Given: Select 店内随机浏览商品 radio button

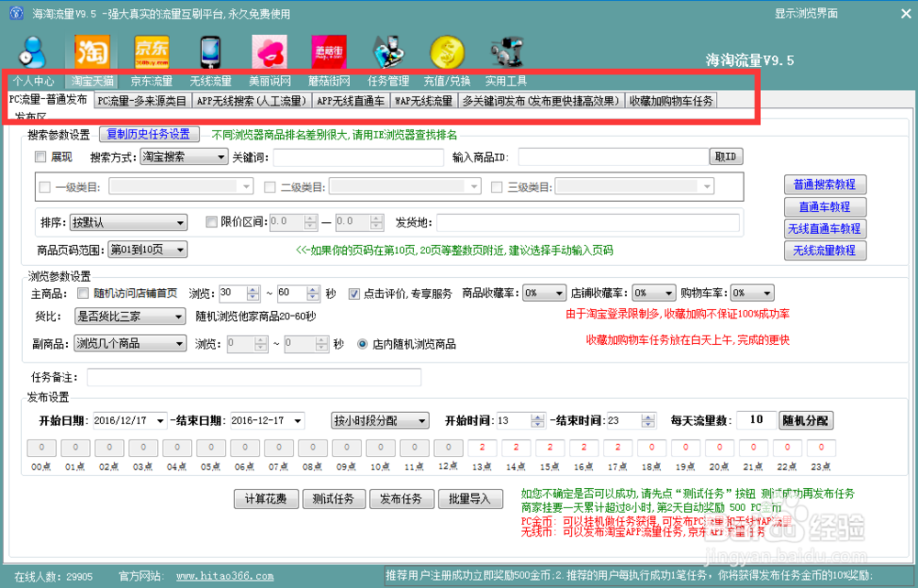Looking at the screenshot, I should 363,344.
